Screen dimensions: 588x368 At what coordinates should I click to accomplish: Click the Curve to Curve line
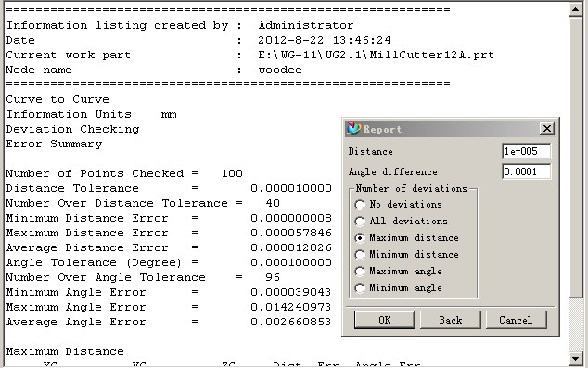[x=58, y=99]
